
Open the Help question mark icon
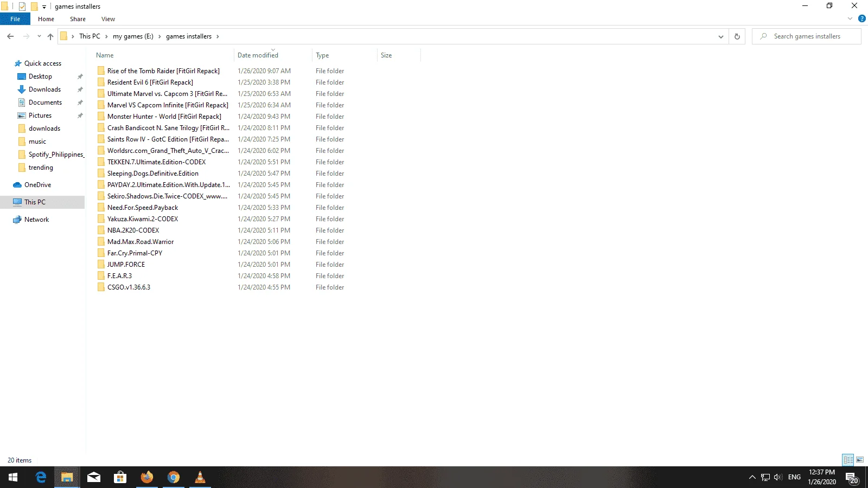coord(861,18)
